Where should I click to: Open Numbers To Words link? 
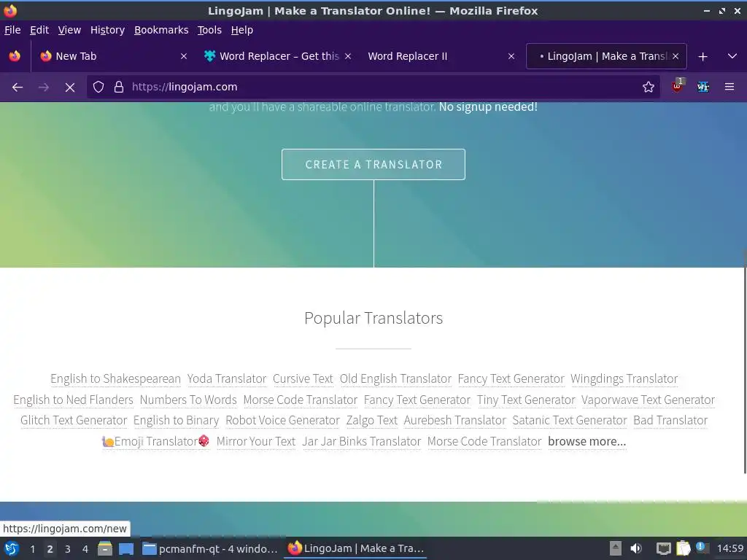point(188,400)
